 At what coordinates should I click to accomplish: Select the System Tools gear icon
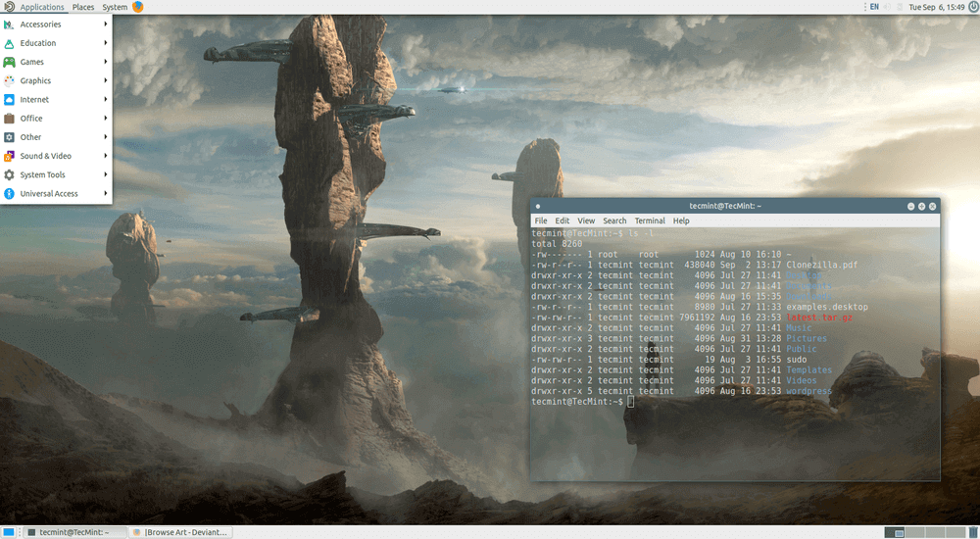pyautogui.click(x=9, y=174)
